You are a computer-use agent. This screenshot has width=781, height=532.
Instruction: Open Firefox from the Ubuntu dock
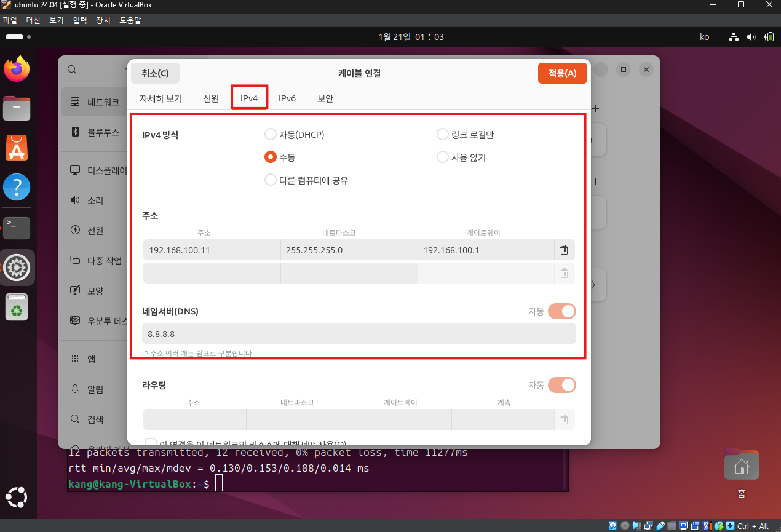(17, 69)
